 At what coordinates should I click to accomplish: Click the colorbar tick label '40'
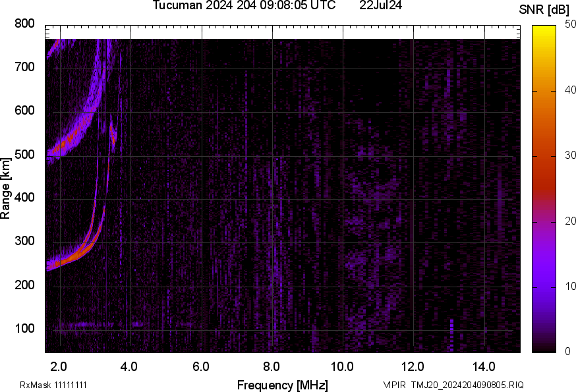pos(570,90)
